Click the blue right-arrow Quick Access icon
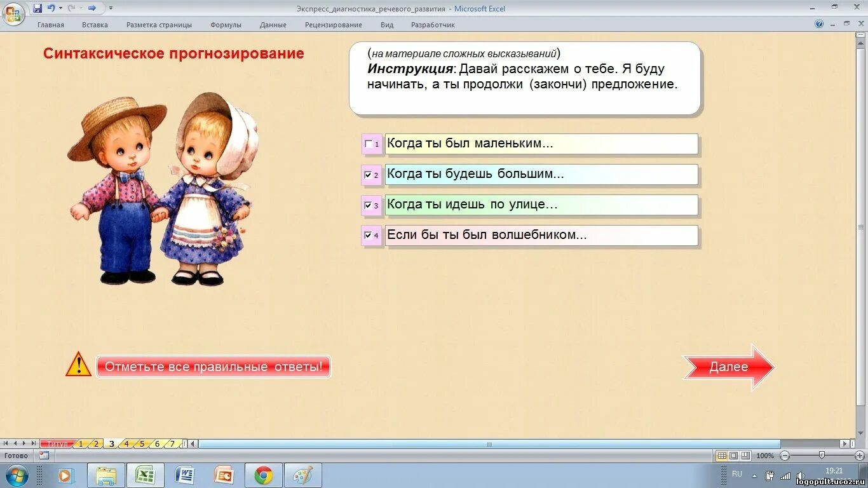Viewport: 868px width, 488px height. 92,8
